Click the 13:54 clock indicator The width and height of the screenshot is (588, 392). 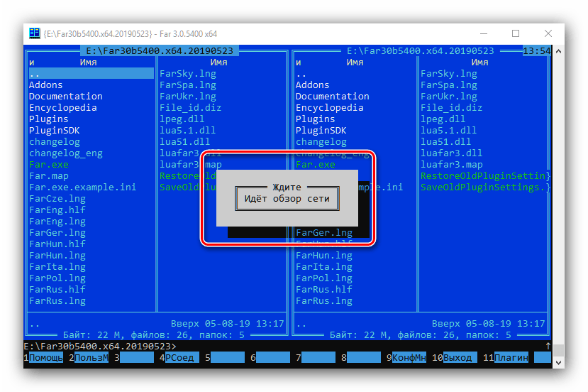click(536, 51)
